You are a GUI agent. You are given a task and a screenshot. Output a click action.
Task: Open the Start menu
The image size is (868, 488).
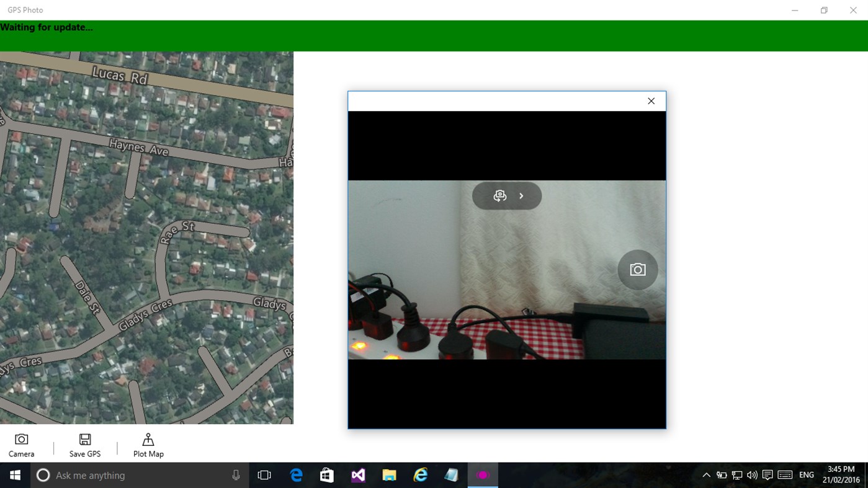pos(15,475)
